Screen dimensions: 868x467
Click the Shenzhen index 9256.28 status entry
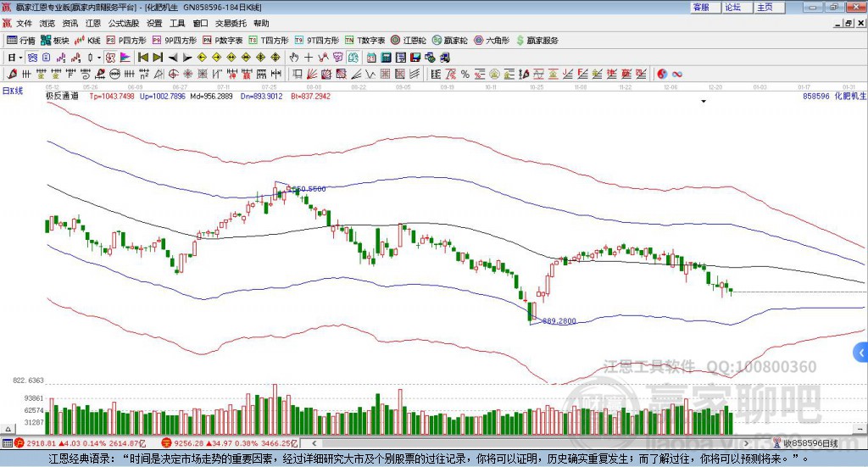point(230,443)
